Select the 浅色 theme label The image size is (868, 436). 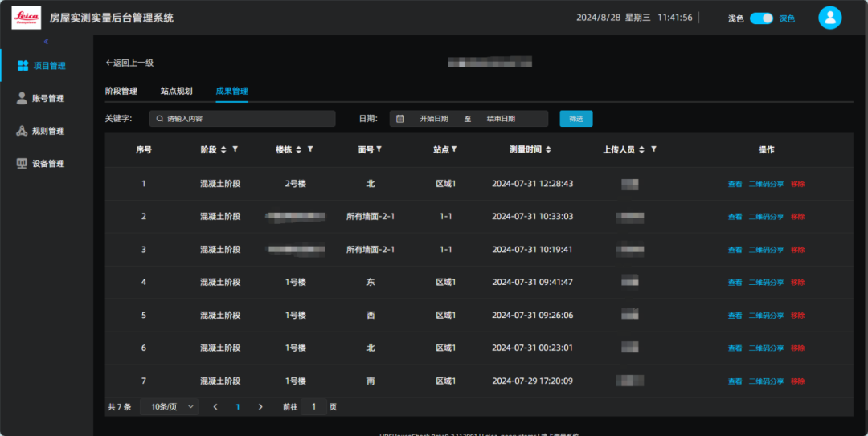(x=735, y=18)
